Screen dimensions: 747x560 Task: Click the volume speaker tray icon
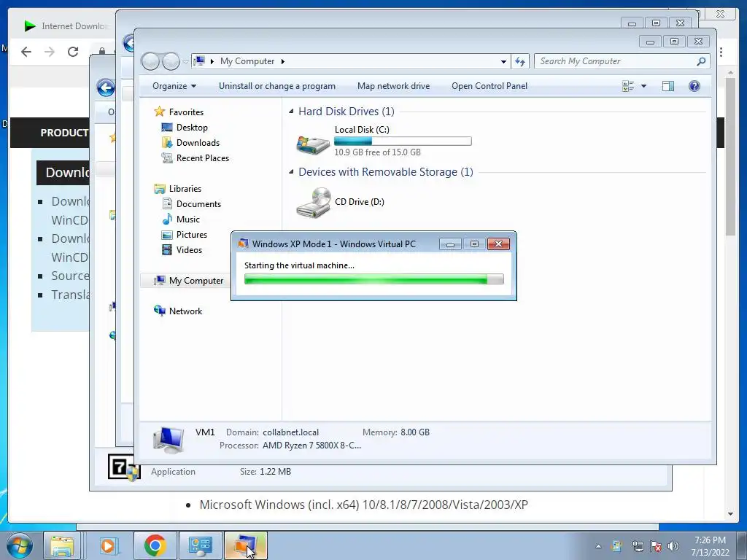[x=673, y=546]
